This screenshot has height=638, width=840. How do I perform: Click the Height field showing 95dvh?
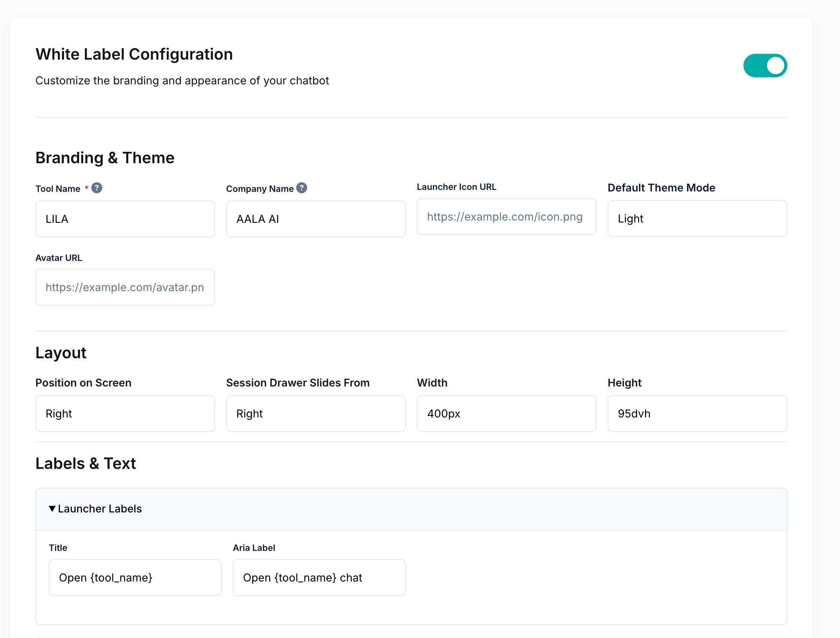[697, 414]
